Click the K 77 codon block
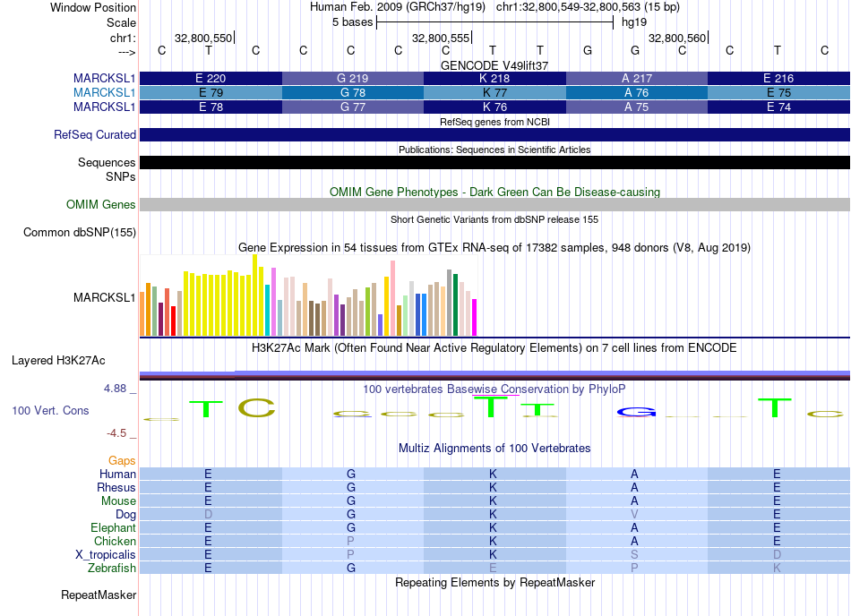The image size is (851, 616). tap(495, 93)
